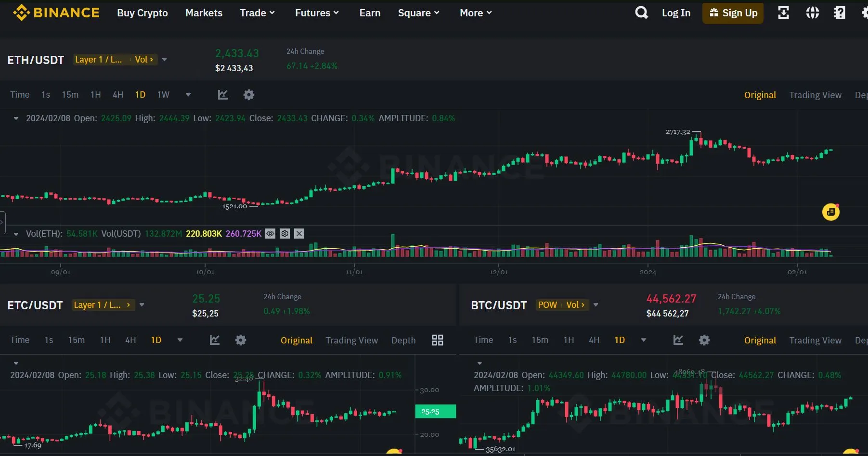Open technical indicators on the ETH/USDT chart
868x456 pixels.
[222, 95]
